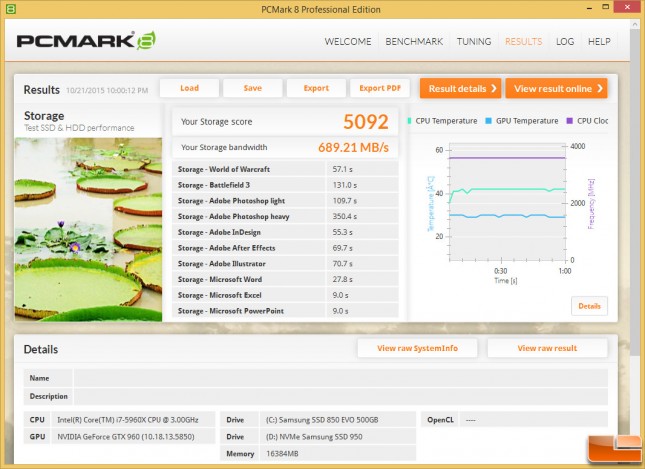This screenshot has width=645, height=469.
Task: Click View raw SystemInfo
Action: pyautogui.click(x=417, y=348)
